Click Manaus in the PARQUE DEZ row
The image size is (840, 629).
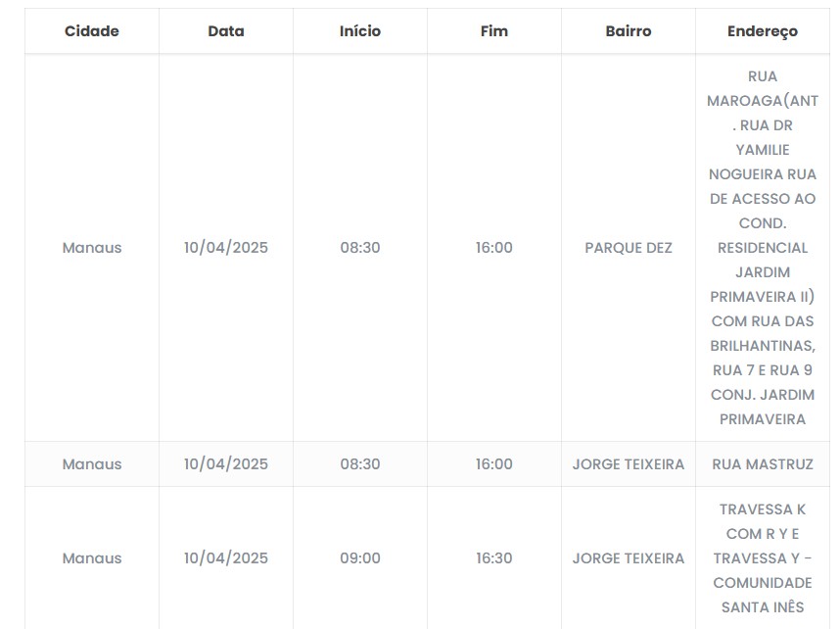coord(92,248)
